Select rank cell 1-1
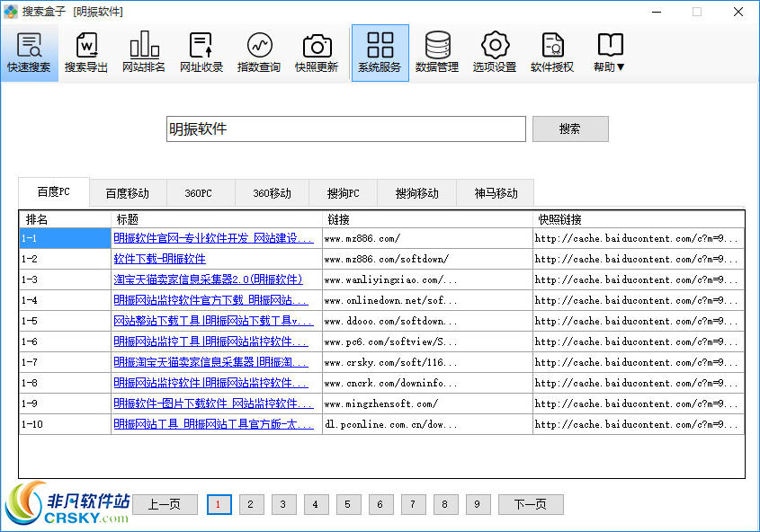 (x=65, y=238)
